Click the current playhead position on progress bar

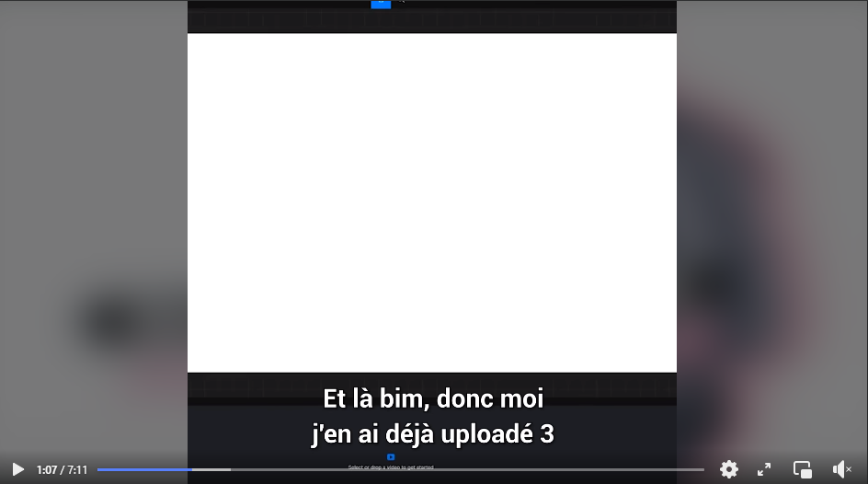[x=192, y=469]
